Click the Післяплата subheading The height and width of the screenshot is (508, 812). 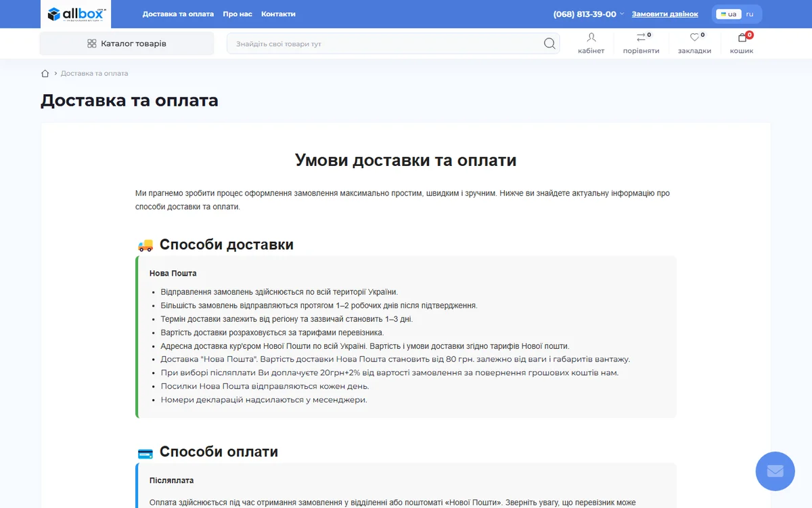tap(171, 480)
